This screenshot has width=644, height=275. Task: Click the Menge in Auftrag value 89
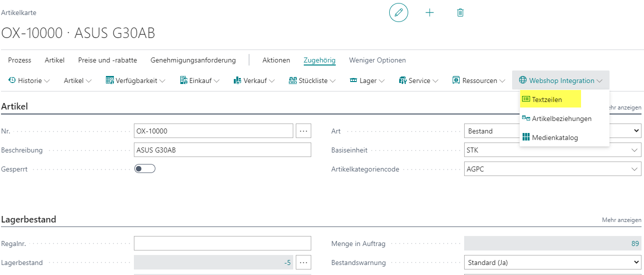pyautogui.click(x=553, y=243)
